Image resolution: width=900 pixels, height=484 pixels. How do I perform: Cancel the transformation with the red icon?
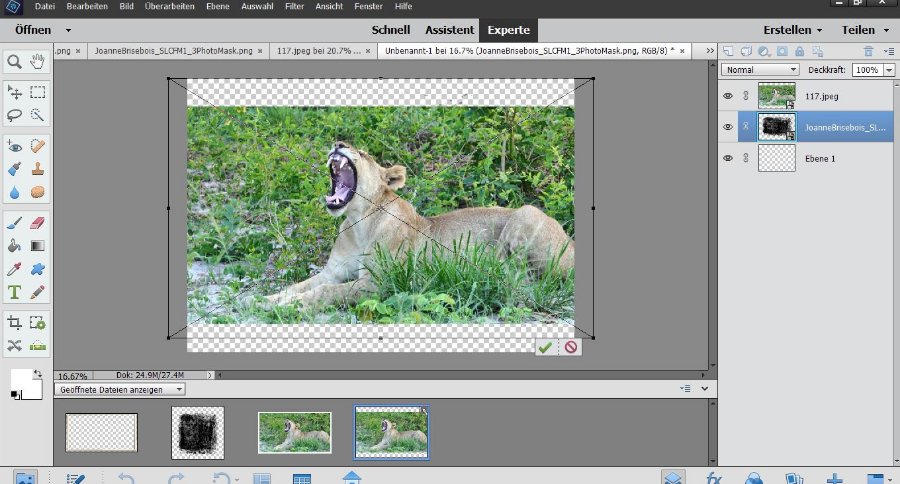pyautogui.click(x=570, y=347)
